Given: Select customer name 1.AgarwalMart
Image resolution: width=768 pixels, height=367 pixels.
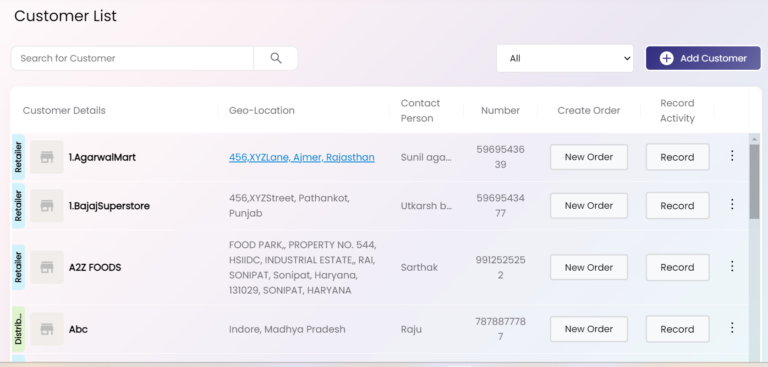Looking at the screenshot, I should point(102,157).
